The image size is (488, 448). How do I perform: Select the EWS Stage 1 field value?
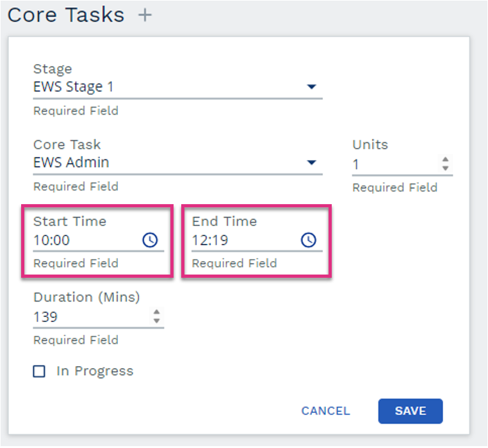coord(177,87)
